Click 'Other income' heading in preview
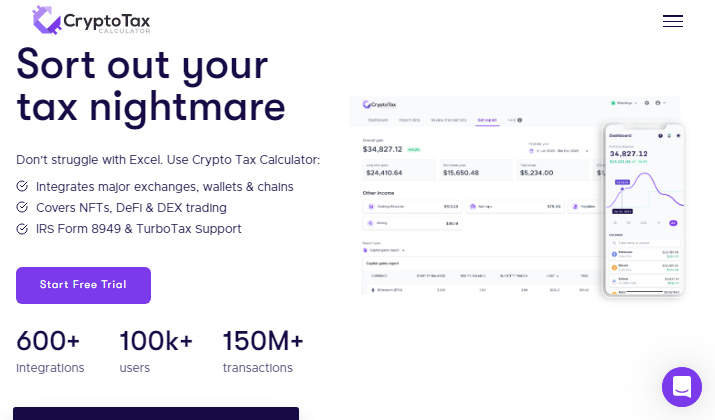This screenshot has height=420, width=715. point(378,193)
